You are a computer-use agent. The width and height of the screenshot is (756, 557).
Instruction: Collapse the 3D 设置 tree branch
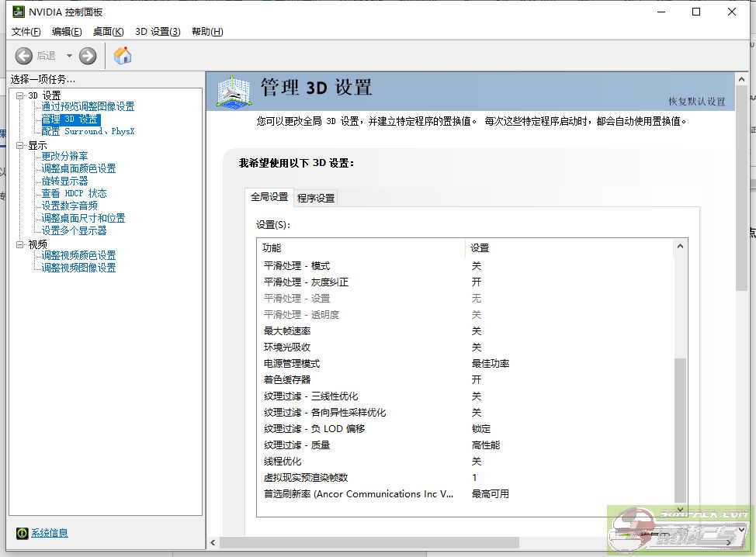pyautogui.click(x=20, y=95)
